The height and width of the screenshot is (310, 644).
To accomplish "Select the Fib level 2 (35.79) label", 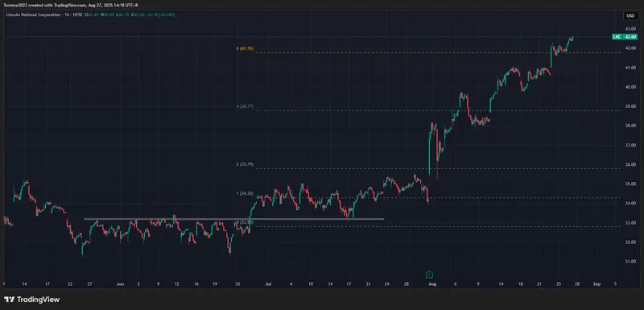I will click(x=245, y=164).
